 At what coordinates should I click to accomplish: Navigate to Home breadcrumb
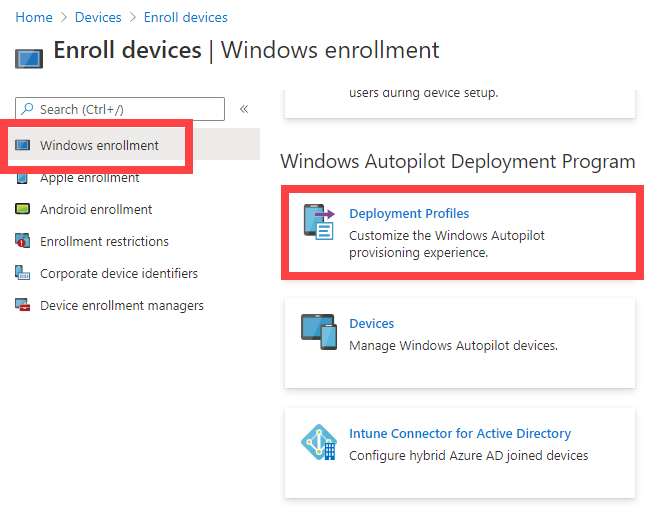(x=34, y=17)
